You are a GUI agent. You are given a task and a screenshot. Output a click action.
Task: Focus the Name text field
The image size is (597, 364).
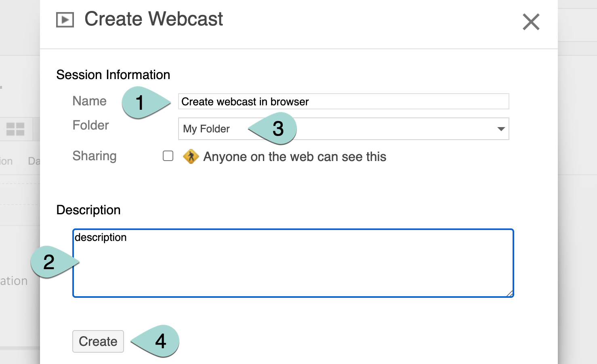343,102
